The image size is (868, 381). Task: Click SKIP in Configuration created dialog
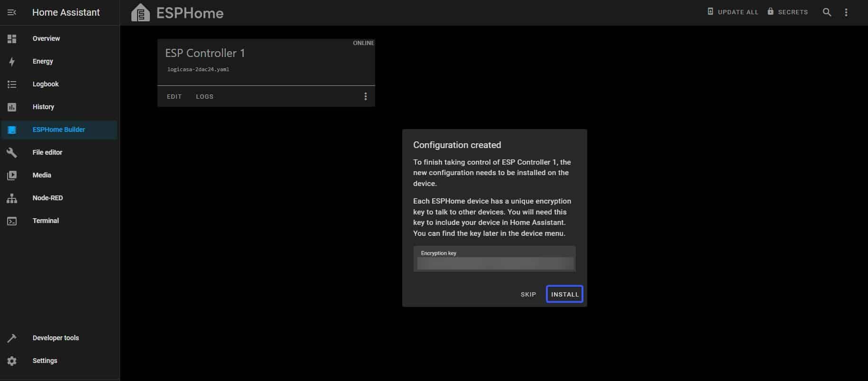[x=528, y=294]
